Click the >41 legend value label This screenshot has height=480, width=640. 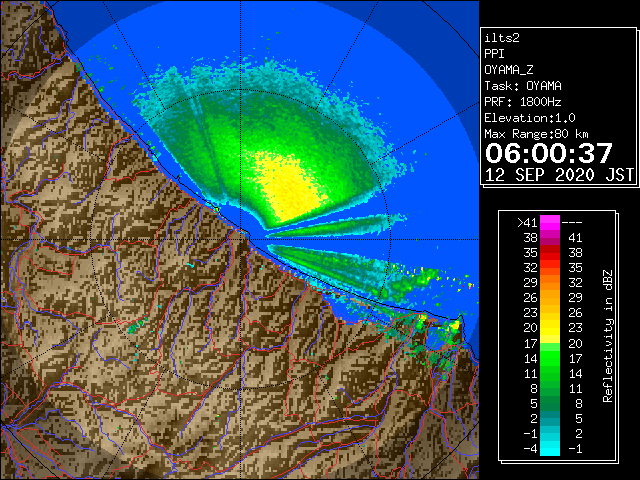tap(527, 223)
